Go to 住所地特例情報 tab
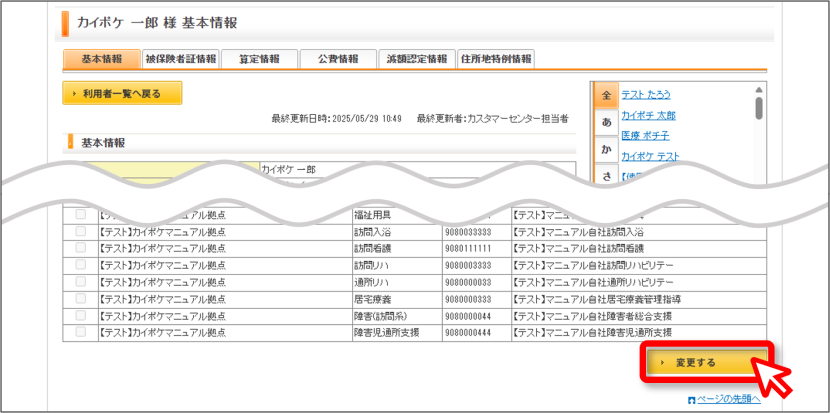Viewport: 830px width, 413px height. point(495,59)
